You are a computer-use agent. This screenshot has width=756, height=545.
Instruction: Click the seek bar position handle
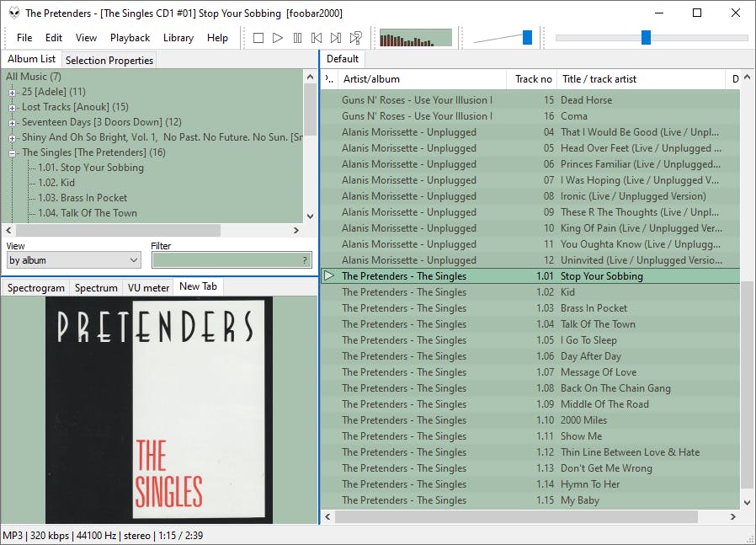[646, 38]
